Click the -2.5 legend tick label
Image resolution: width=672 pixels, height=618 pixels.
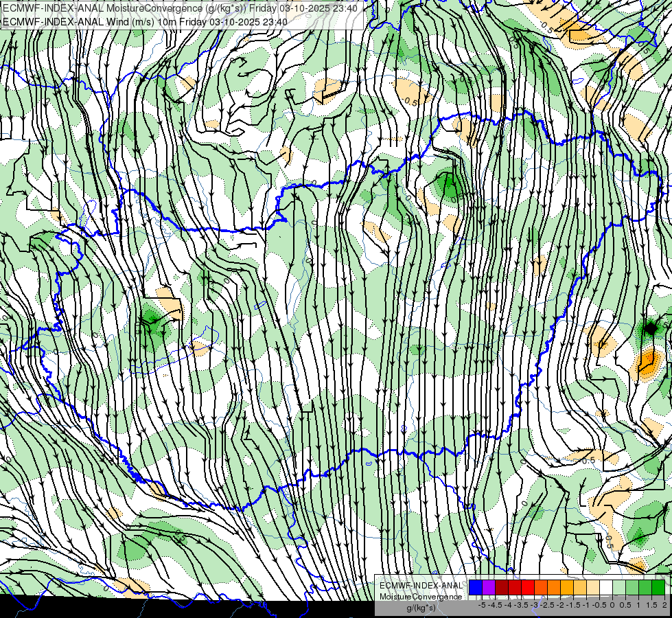(x=547, y=605)
